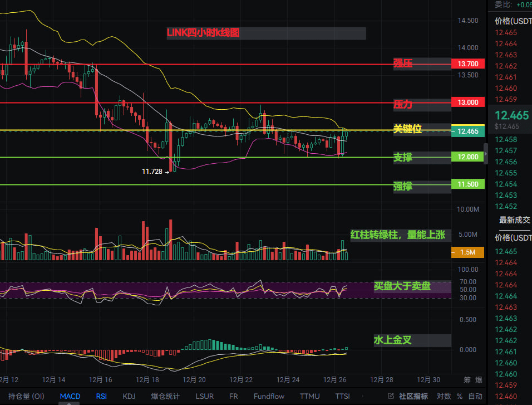Enable the LSUR indicator

(x=205, y=396)
